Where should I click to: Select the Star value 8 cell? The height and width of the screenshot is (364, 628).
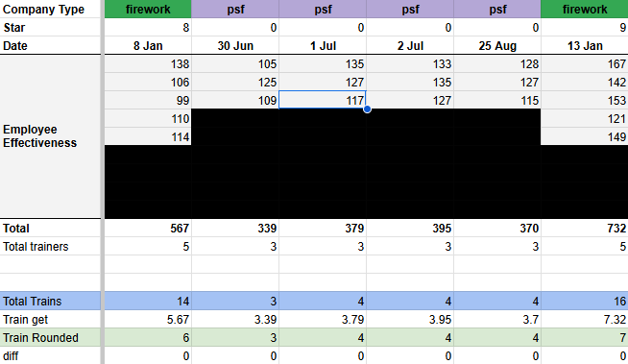coord(148,27)
